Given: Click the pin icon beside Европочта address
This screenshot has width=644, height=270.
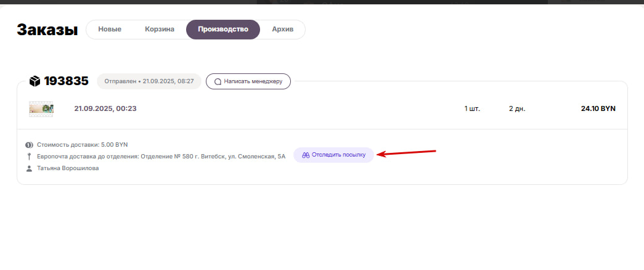Looking at the screenshot, I should tap(29, 157).
